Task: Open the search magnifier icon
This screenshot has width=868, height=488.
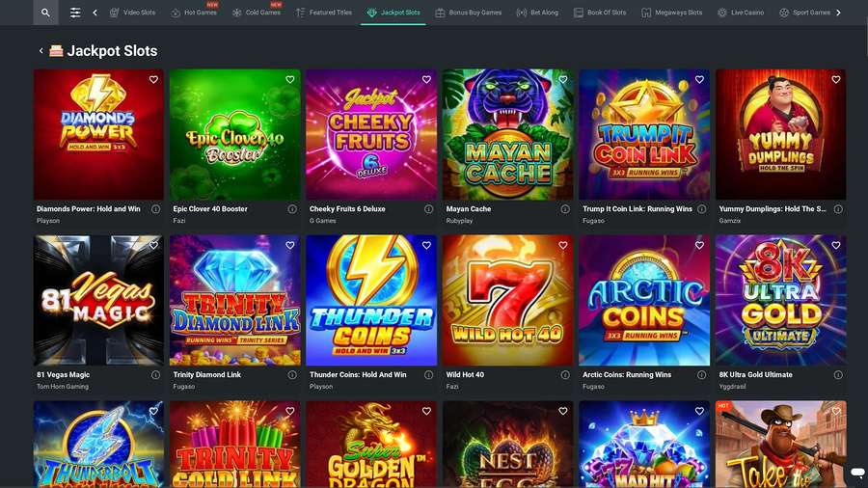Action: (45, 13)
